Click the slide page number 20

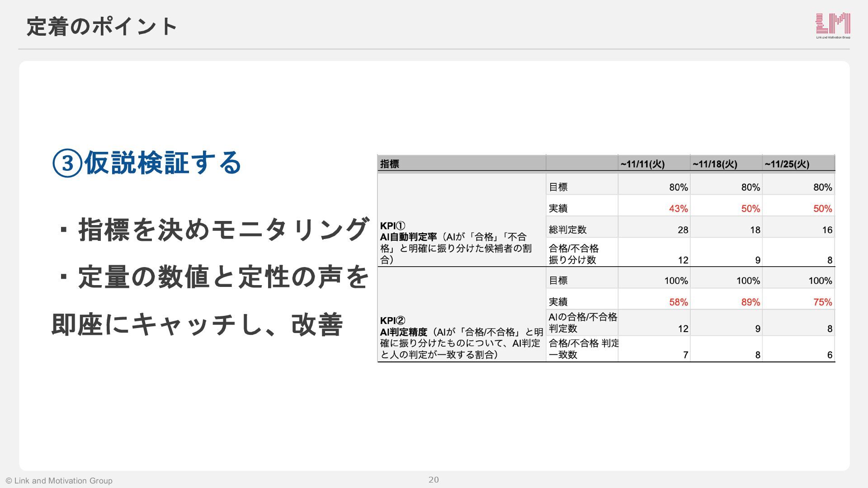coord(434,480)
